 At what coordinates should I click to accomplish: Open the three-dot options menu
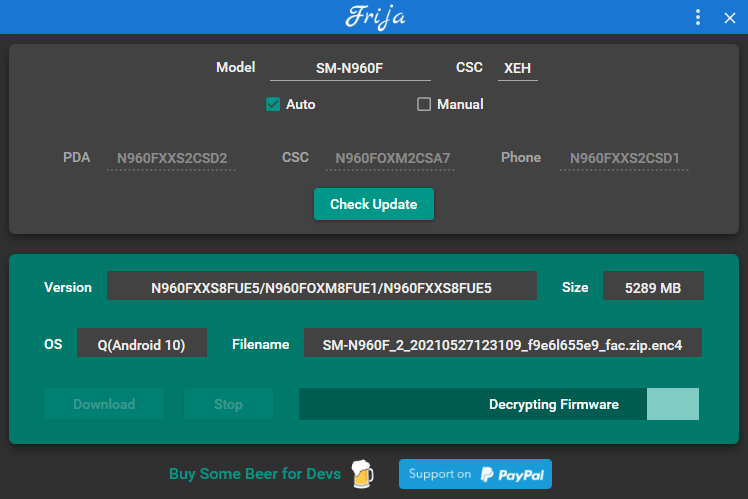pos(697,18)
